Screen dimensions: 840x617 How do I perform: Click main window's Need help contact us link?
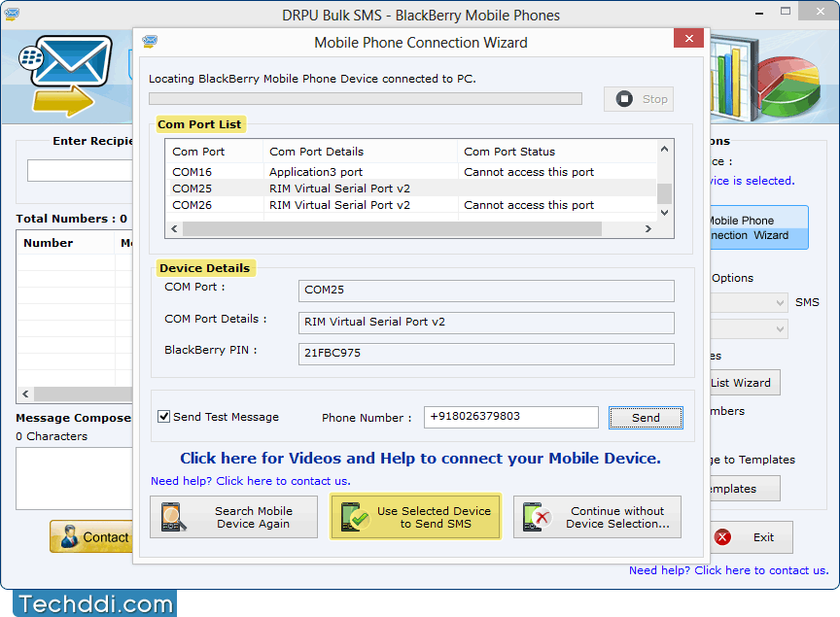[x=728, y=570]
